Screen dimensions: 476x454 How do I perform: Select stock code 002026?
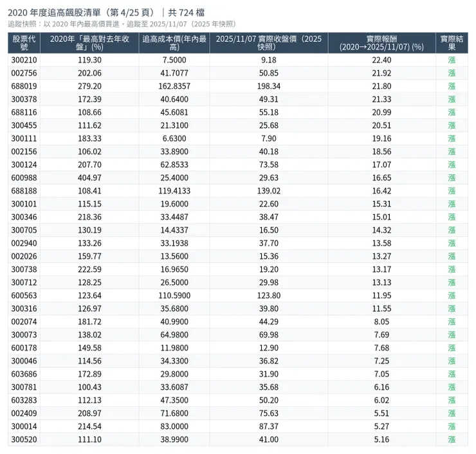click(24, 256)
